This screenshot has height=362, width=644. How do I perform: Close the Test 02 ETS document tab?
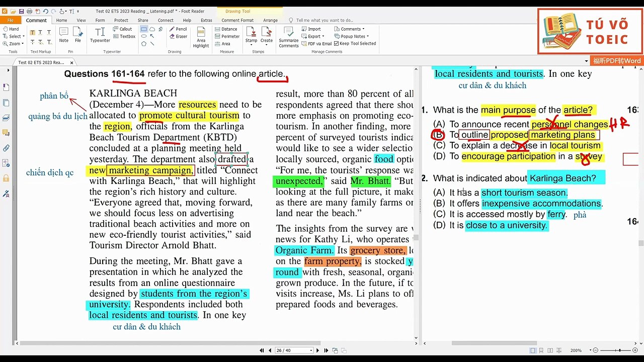coord(71,62)
